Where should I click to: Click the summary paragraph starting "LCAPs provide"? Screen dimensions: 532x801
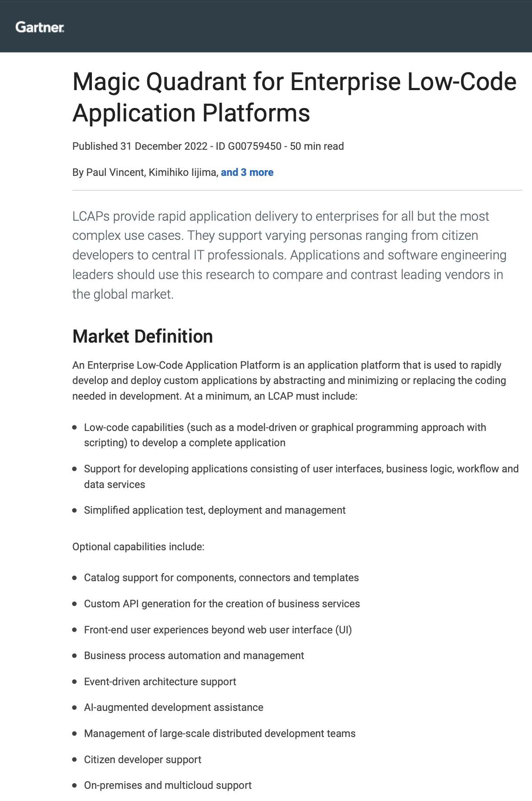coord(289,255)
